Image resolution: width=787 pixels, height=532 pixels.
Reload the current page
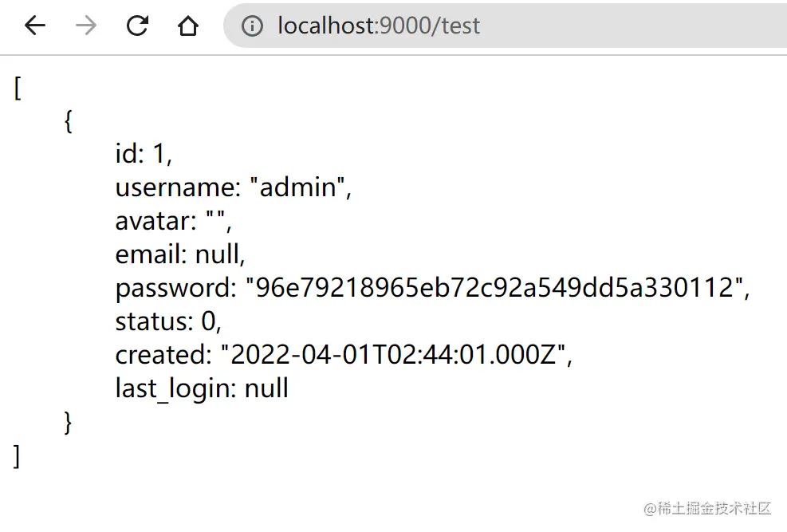coord(137,26)
